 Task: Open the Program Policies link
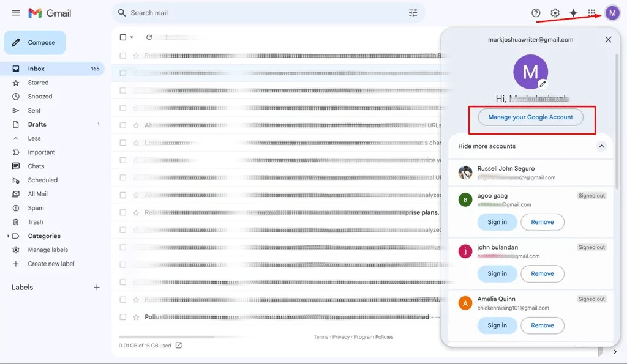[373, 337]
